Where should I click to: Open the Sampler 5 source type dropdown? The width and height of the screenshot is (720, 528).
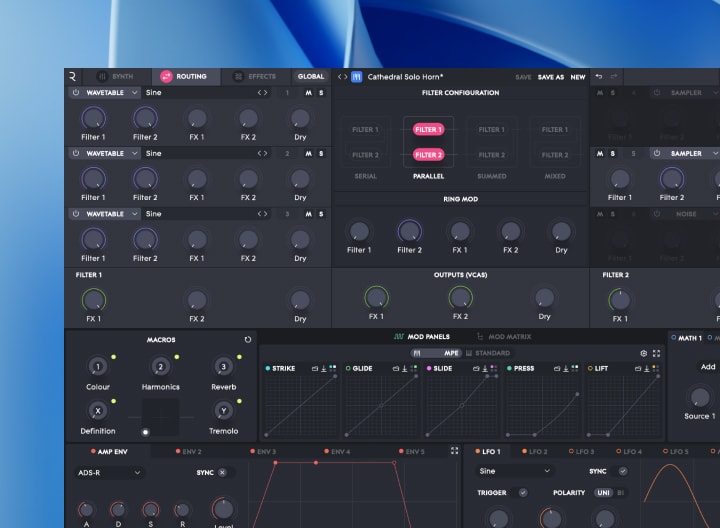point(691,153)
